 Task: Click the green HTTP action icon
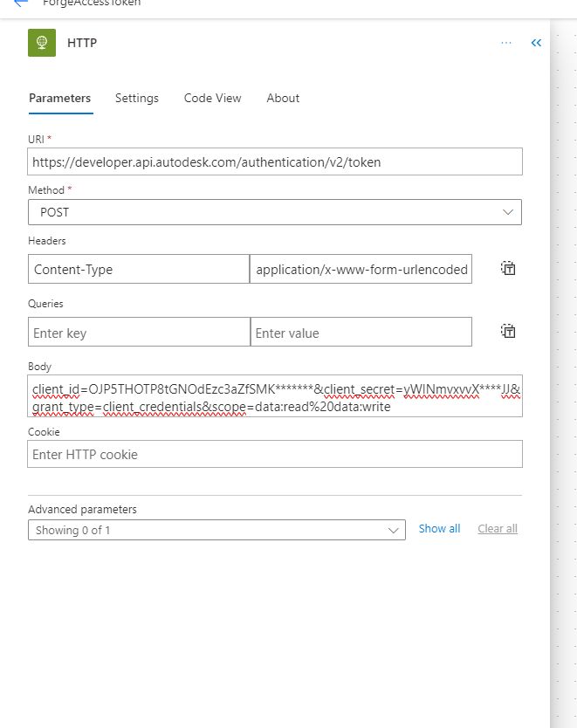point(42,43)
